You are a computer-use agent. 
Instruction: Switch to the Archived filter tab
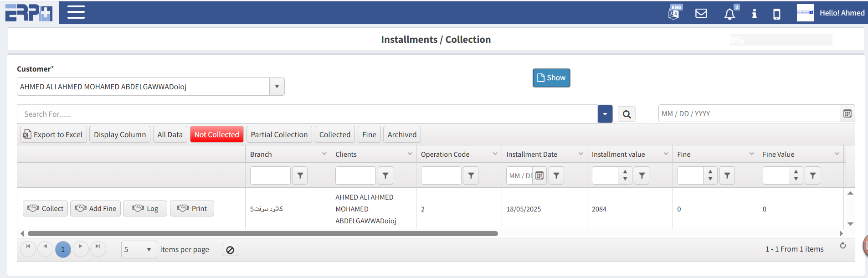[402, 134]
